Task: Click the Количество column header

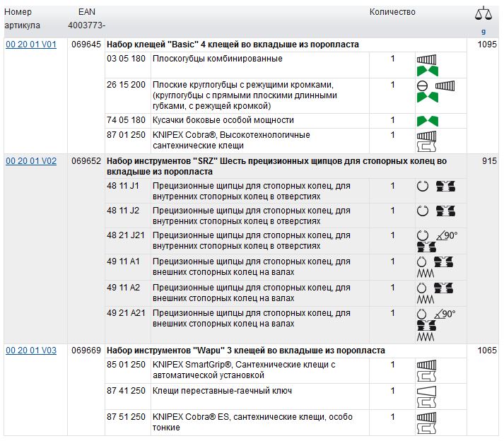Action: pyautogui.click(x=392, y=12)
